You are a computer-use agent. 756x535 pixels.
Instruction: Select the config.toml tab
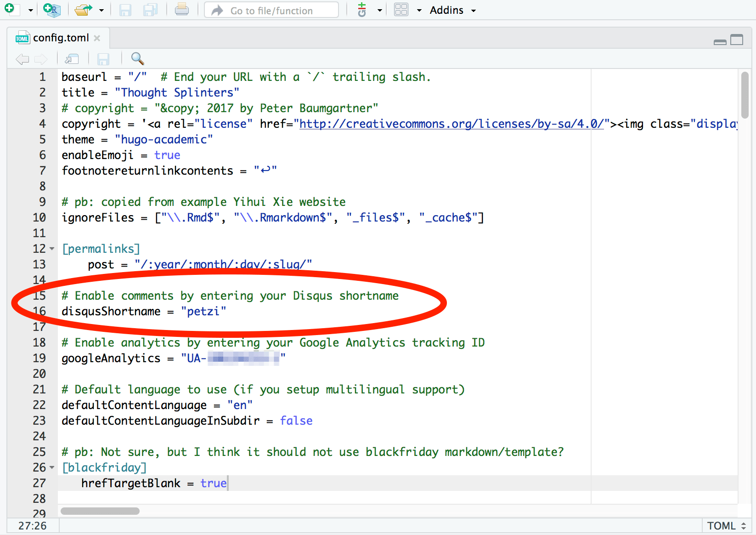point(60,38)
